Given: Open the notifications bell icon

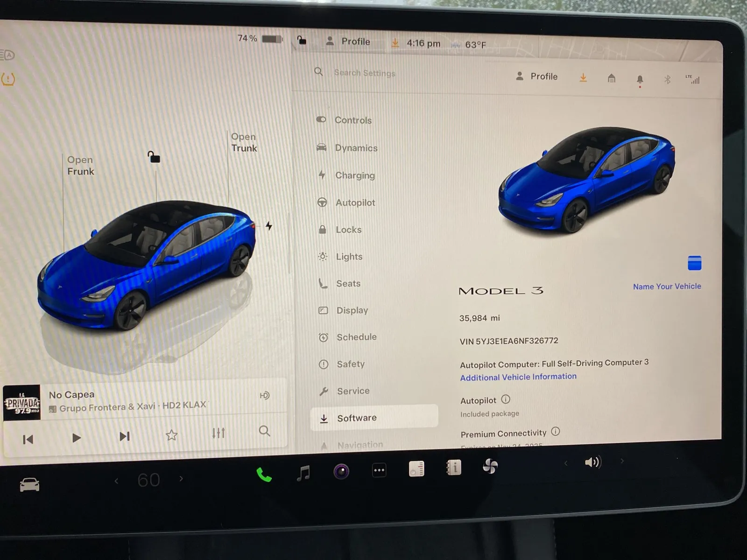Looking at the screenshot, I should click(x=640, y=79).
